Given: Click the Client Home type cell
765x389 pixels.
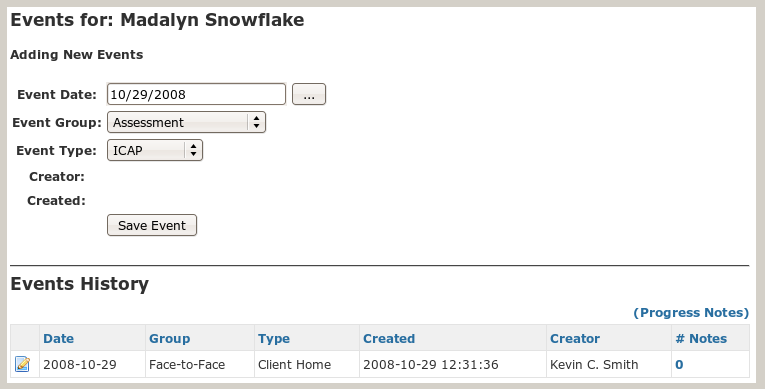Looking at the screenshot, I should 307,364.
